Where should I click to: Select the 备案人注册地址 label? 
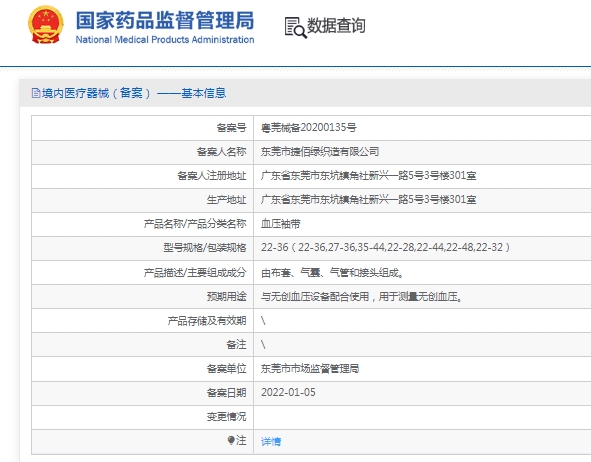tap(212, 176)
